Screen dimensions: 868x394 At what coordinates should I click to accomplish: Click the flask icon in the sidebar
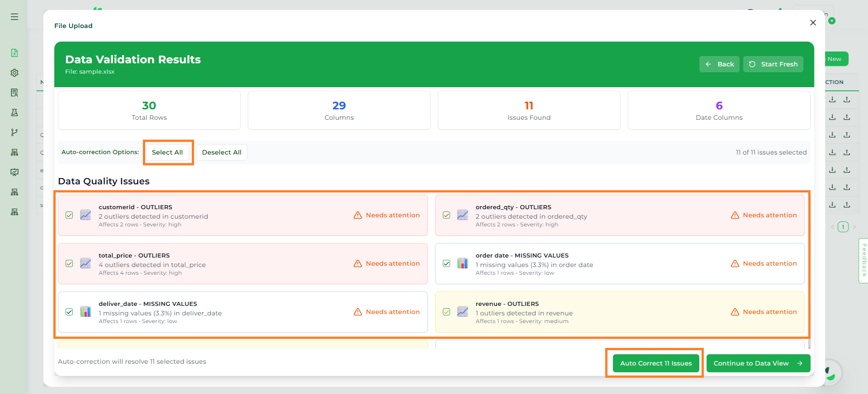14,113
